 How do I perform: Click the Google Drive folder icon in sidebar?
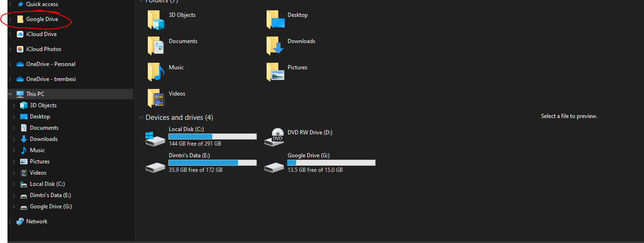[x=20, y=19]
